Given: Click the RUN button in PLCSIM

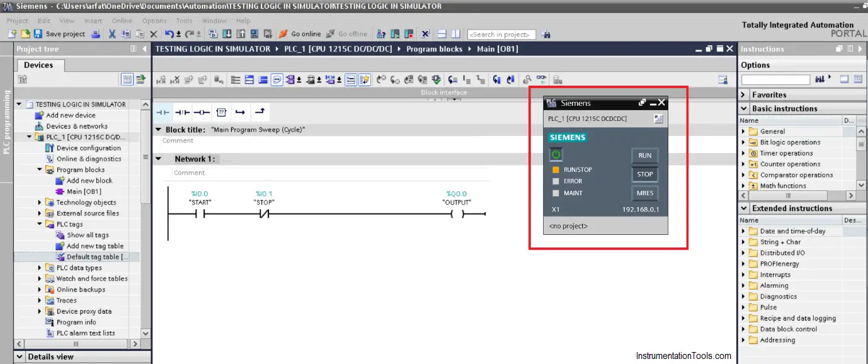Looking at the screenshot, I should point(644,156).
